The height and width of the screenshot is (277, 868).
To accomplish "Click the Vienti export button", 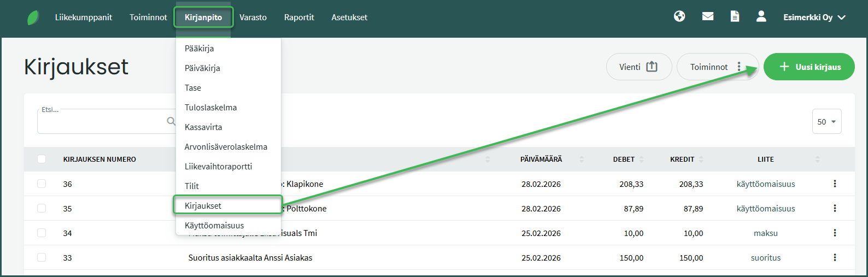I will 638,67.
